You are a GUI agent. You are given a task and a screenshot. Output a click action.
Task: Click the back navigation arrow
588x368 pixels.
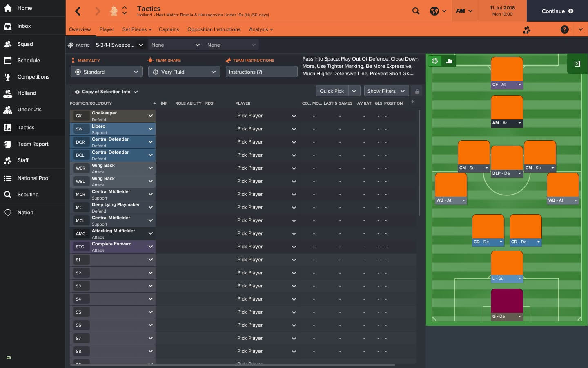click(78, 11)
